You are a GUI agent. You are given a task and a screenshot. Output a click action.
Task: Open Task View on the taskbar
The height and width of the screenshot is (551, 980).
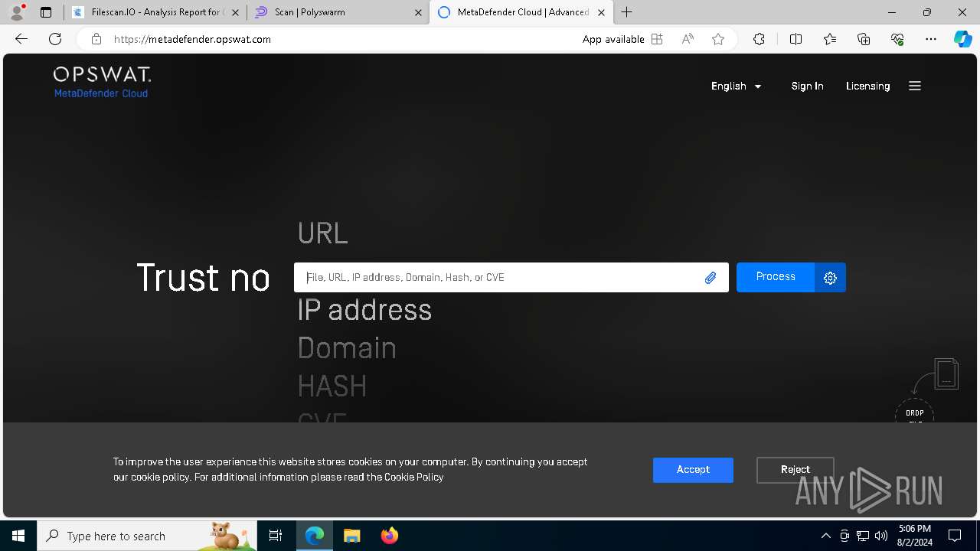click(x=276, y=536)
